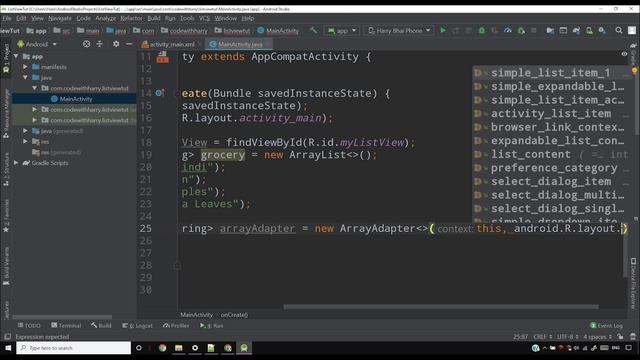Toggle the Structure side tool window tab
The width and height of the screenshot is (640, 360).
[x=6, y=169]
